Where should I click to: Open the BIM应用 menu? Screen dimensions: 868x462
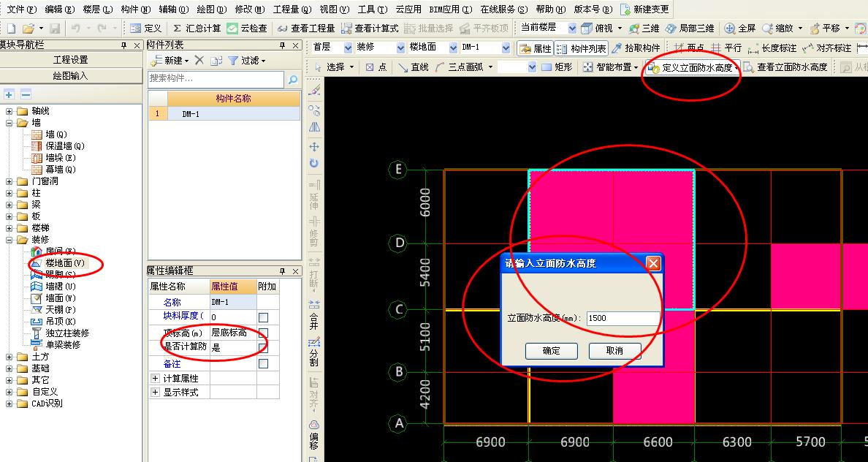[x=451, y=10]
